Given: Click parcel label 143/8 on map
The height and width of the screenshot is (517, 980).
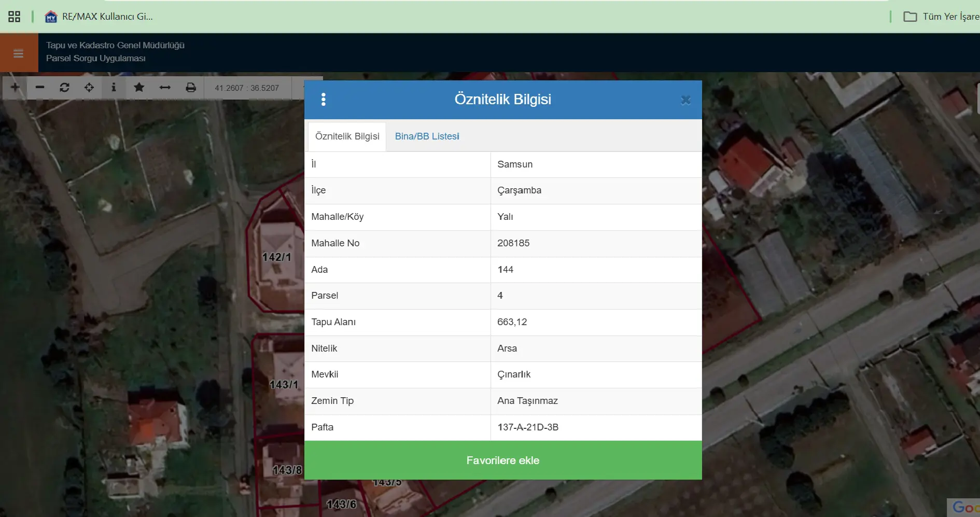Looking at the screenshot, I should (287, 470).
